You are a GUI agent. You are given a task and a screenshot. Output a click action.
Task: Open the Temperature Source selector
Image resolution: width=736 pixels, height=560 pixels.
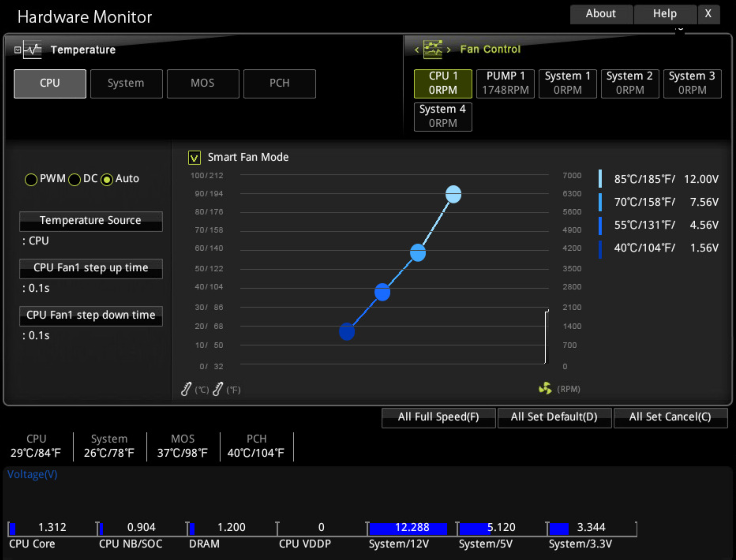pyautogui.click(x=91, y=221)
